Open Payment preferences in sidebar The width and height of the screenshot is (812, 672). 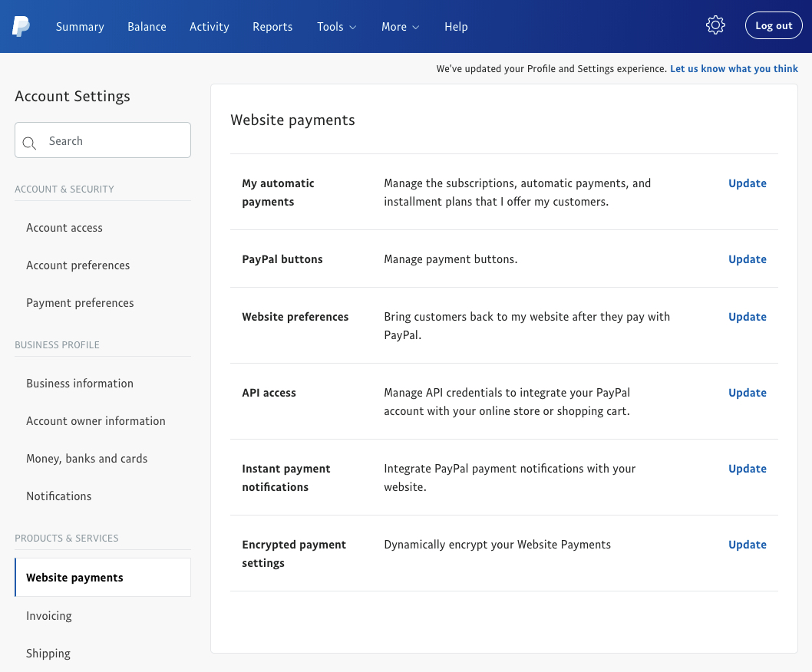(80, 303)
